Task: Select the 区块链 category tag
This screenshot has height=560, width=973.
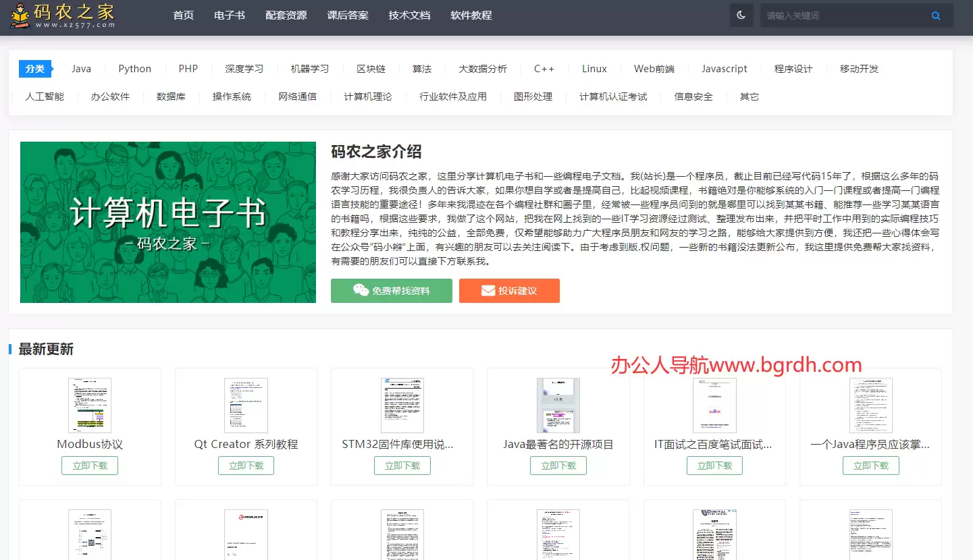Action: [369, 68]
